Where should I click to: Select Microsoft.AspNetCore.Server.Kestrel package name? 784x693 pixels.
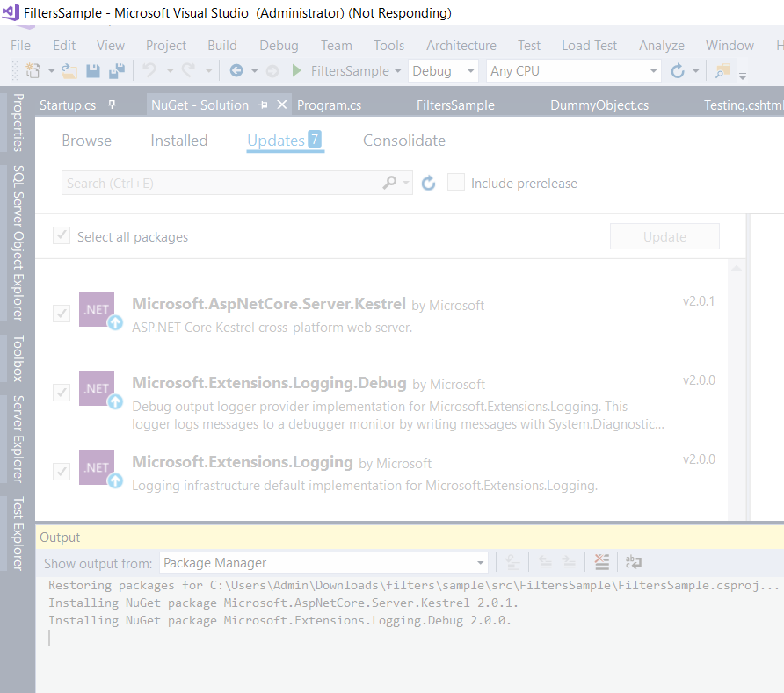coord(268,304)
